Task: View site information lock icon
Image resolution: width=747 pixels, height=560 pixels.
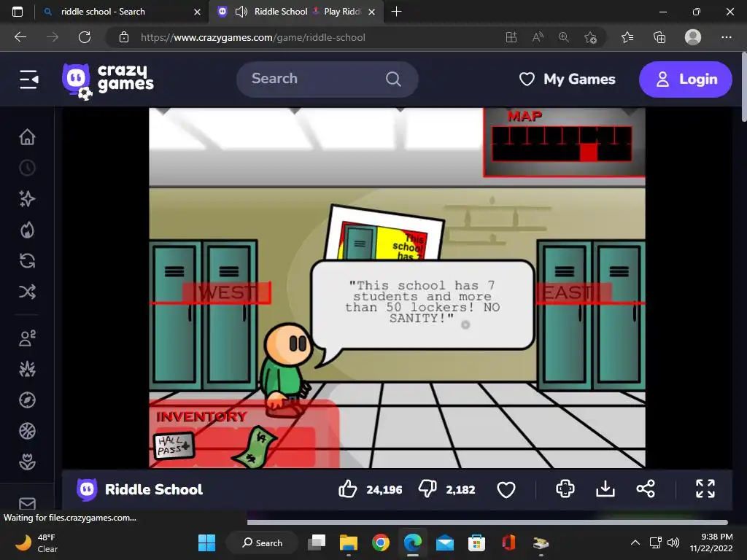Action: pyautogui.click(x=124, y=37)
